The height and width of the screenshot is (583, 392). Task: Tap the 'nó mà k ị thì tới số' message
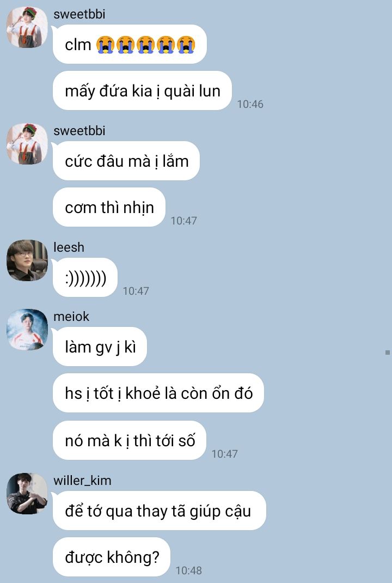[x=129, y=441]
